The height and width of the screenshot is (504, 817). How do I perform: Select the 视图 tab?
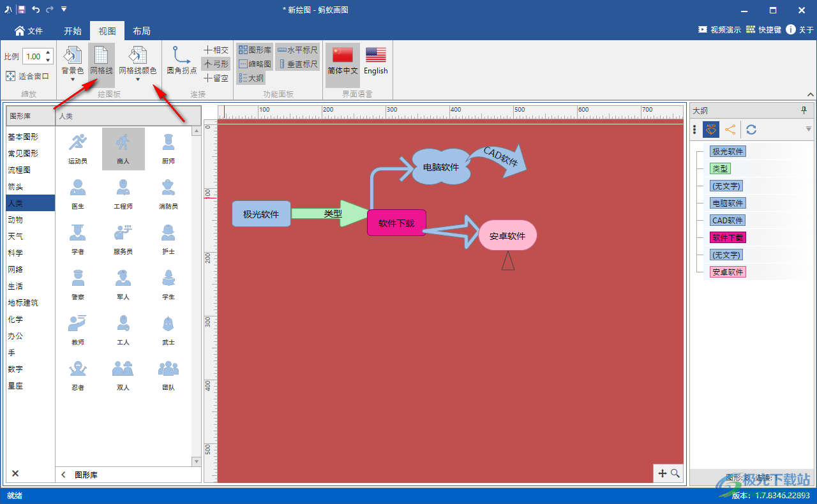[x=107, y=31]
